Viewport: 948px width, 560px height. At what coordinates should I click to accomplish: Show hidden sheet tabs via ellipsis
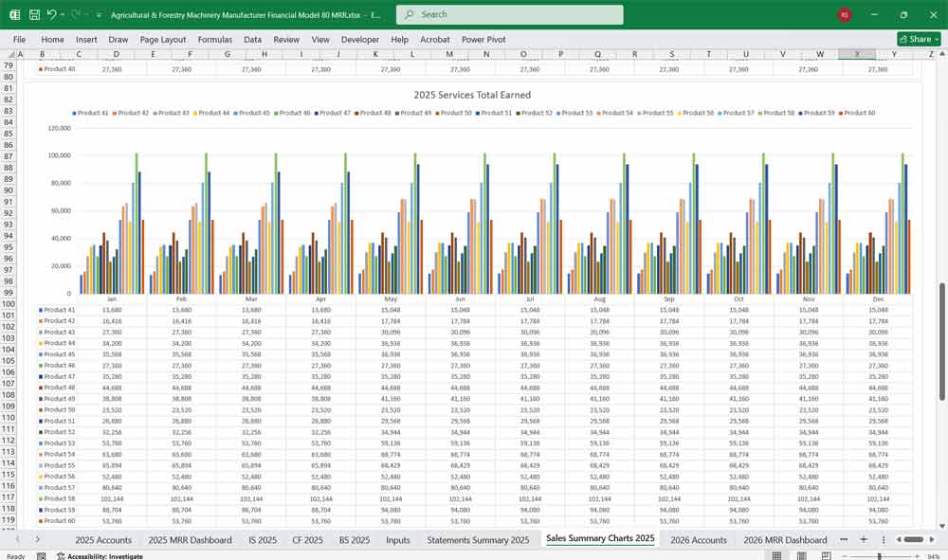click(843, 539)
